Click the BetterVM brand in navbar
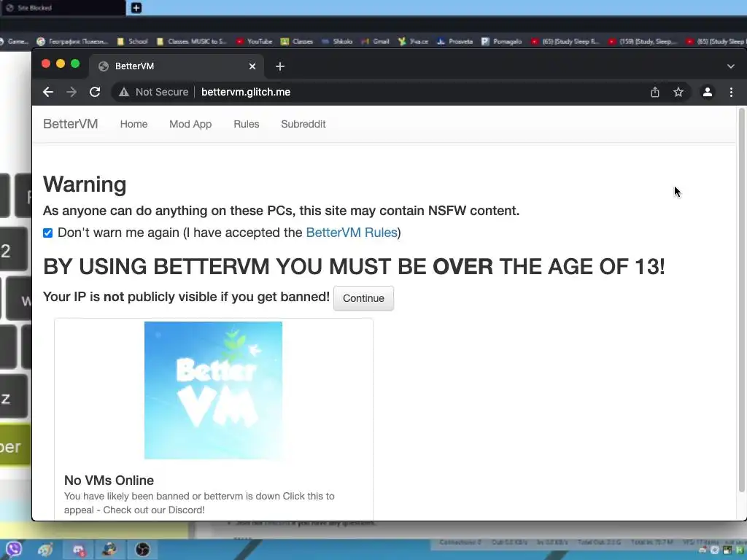 [71, 124]
